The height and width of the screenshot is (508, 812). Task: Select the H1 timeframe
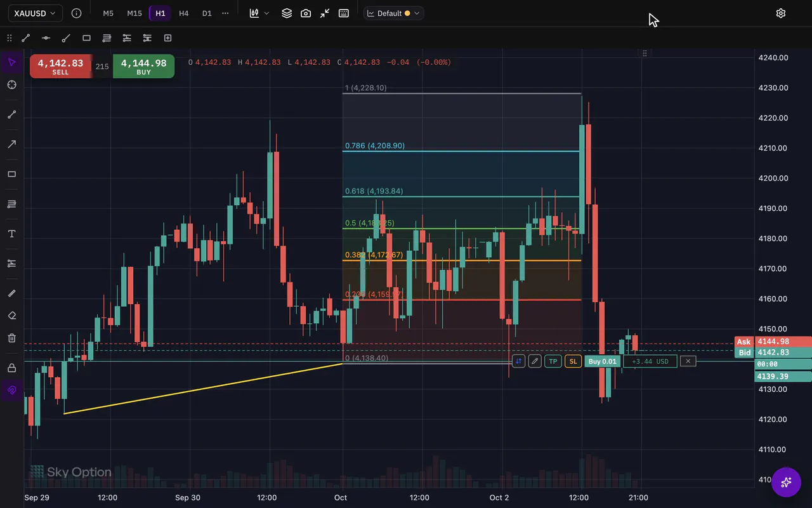tap(160, 13)
